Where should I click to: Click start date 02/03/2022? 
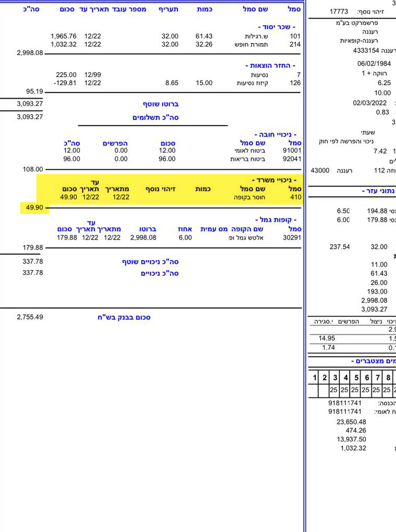coord(370,103)
